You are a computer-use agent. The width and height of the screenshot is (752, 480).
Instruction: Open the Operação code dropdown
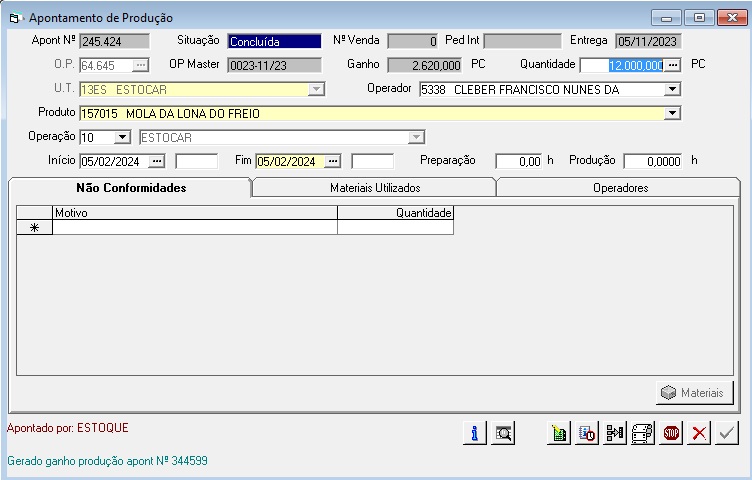coord(123,137)
